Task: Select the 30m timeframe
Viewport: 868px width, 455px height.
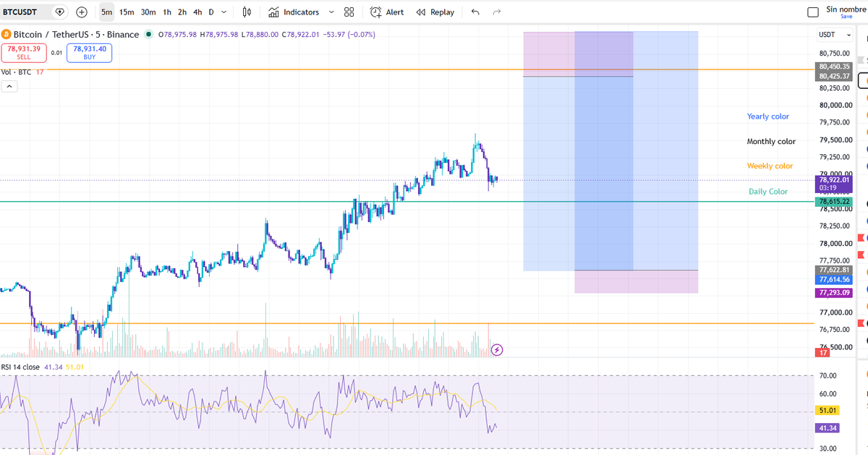Action: [x=148, y=12]
